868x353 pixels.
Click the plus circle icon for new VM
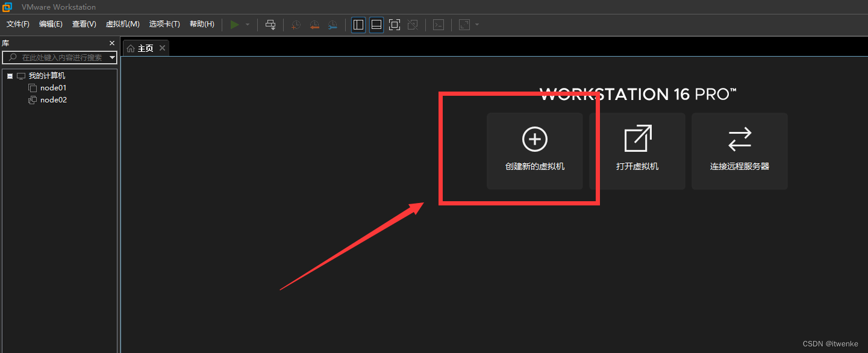coord(535,139)
